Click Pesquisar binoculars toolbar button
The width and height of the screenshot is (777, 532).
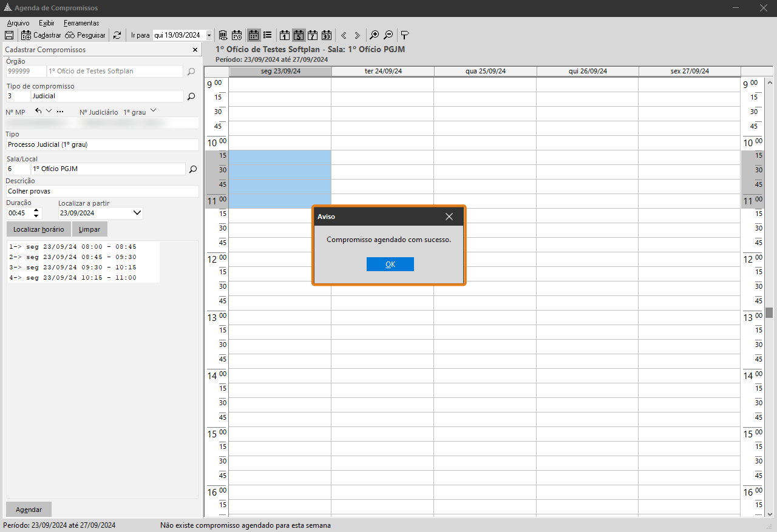point(85,35)
